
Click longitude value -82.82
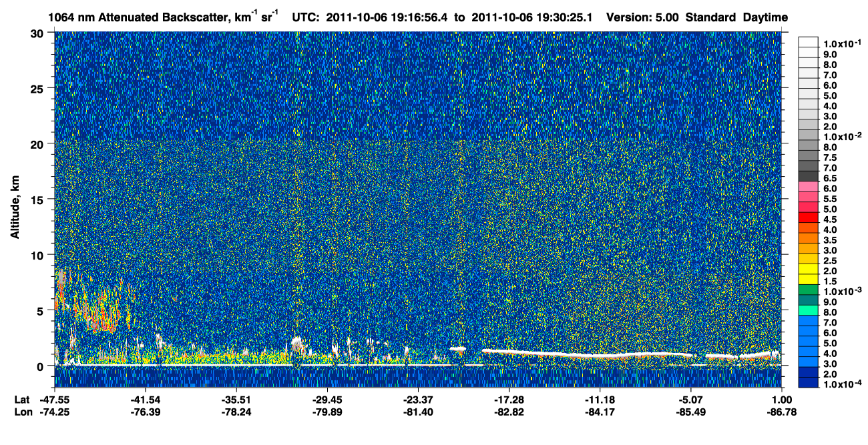[509, 412]
